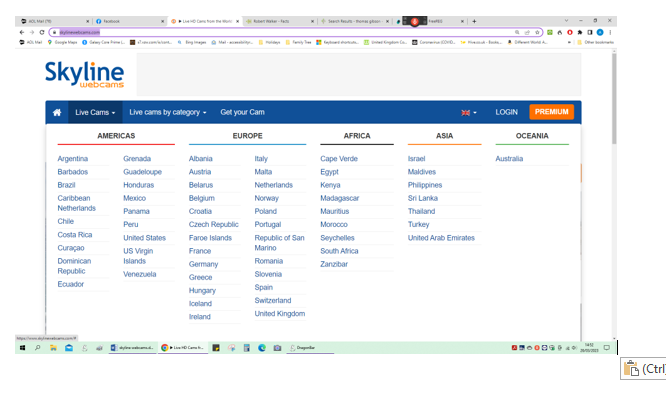Select Argentina in the Americas list
Screen dimensions: 666x418
73,159
